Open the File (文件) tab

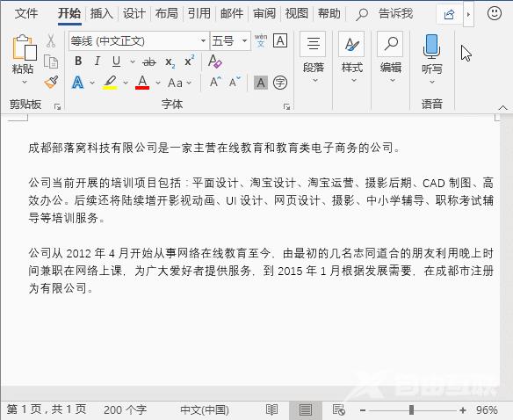[x=26, y=14]
